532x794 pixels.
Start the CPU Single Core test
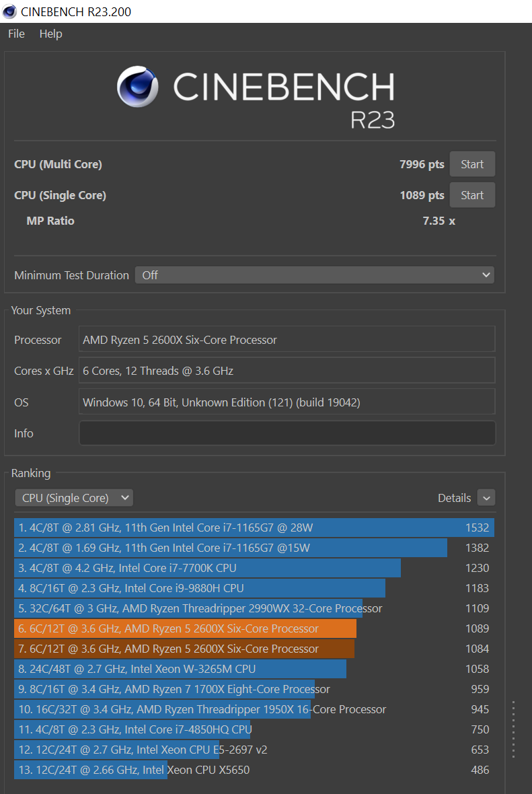tap(471, 195)
